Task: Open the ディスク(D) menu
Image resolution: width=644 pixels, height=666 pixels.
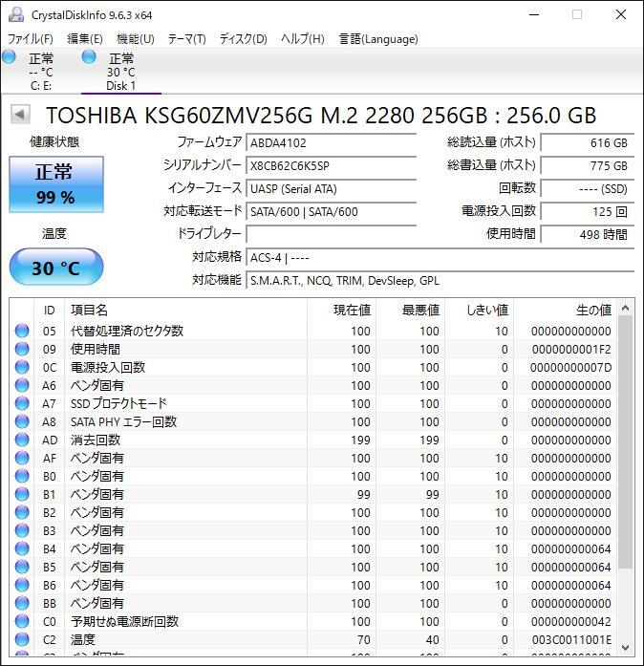Action: click(244, 39)
